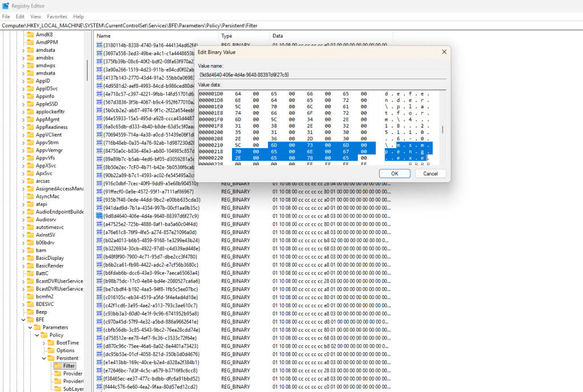Click the Filter key folder icon

tap(57, 366)
